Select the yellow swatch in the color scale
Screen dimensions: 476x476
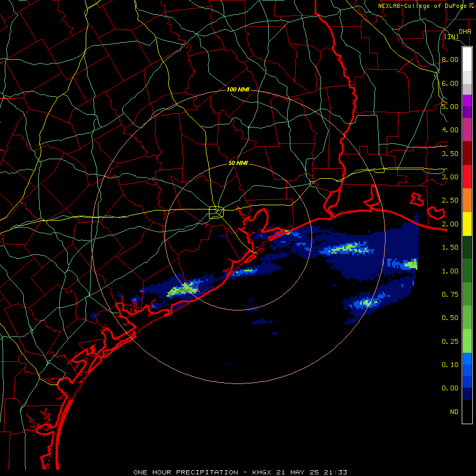point(467,224)
